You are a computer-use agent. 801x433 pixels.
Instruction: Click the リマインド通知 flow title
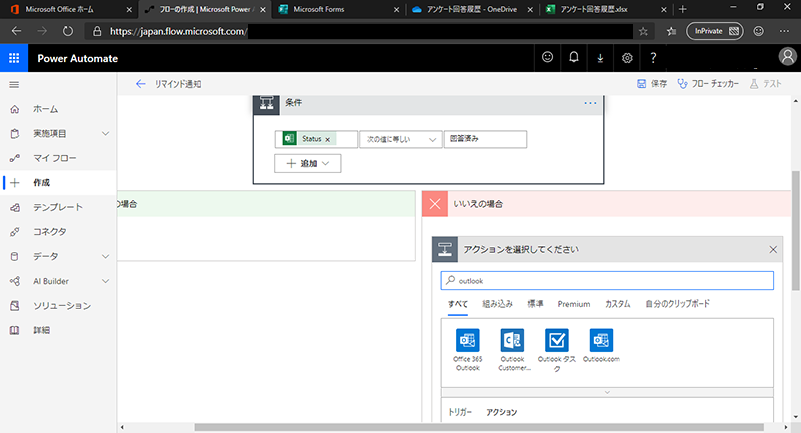178,84
